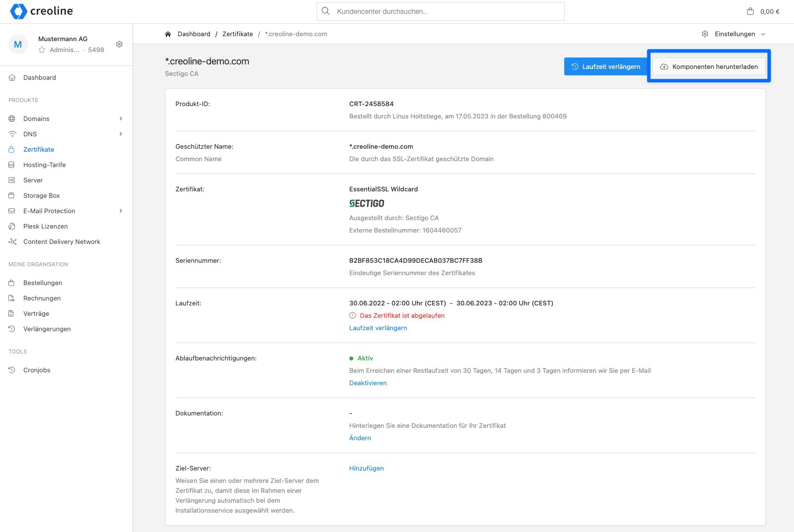The height and width of the screenshot is (532, 794).
Task: Click the DNS wifi icon
Action: click(x=12, y=134)
